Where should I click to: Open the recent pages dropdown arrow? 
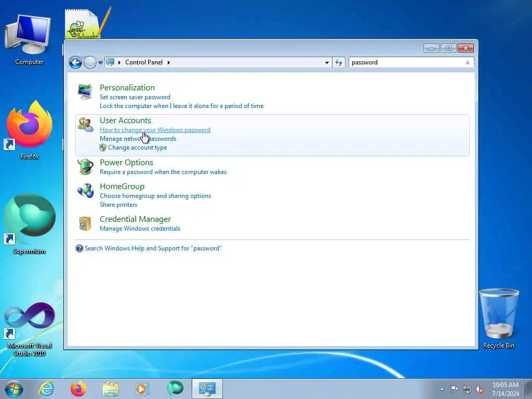[x=100, y=62]
